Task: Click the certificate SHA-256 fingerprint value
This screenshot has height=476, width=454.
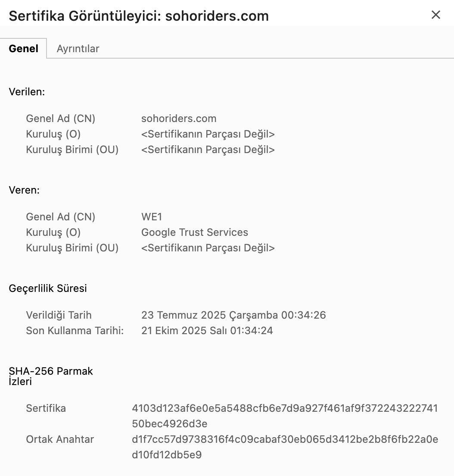Action: click(285, 416)
